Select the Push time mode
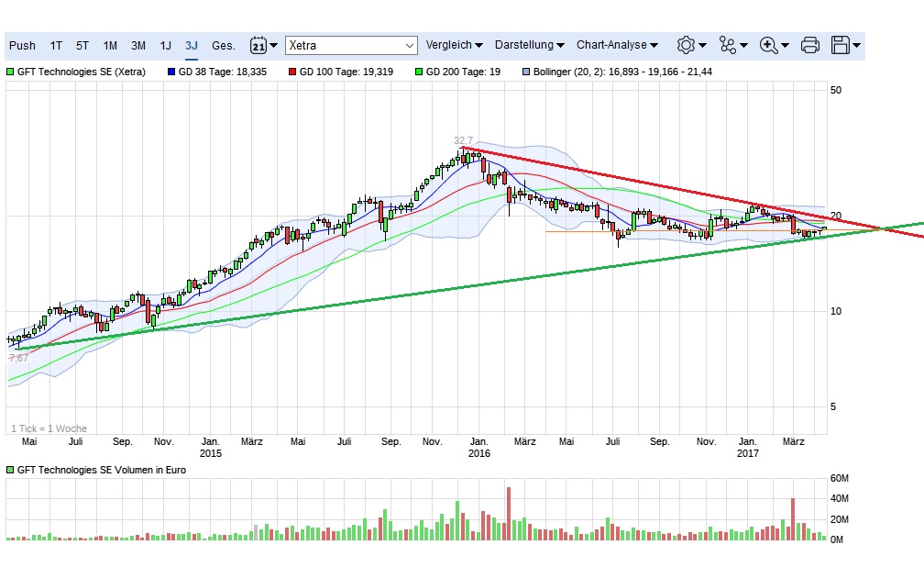This screenshot has width=924, height=578. (22, 46)
